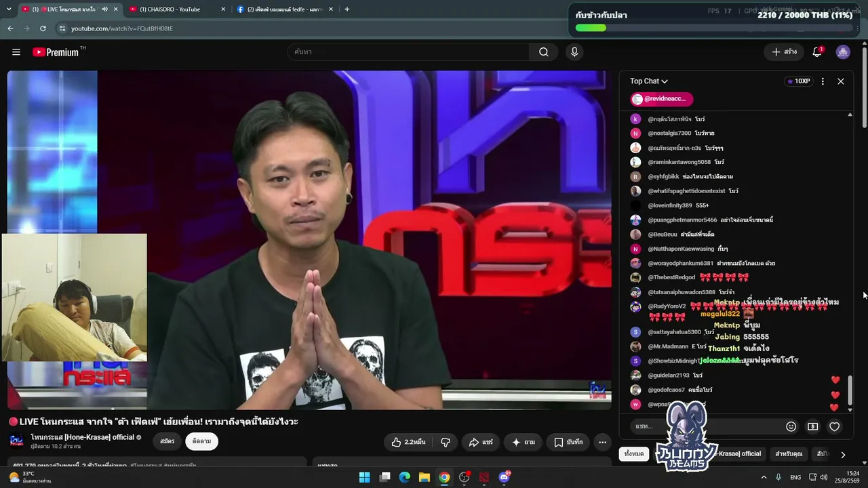Screen dimensions: 868x488
Task: Click the สมัคร join button
Action: pyautogui.click(x=167, y=441)
